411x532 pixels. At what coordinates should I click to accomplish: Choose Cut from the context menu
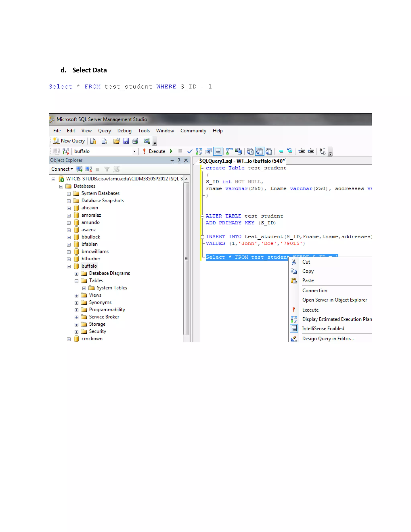point(306,262)
